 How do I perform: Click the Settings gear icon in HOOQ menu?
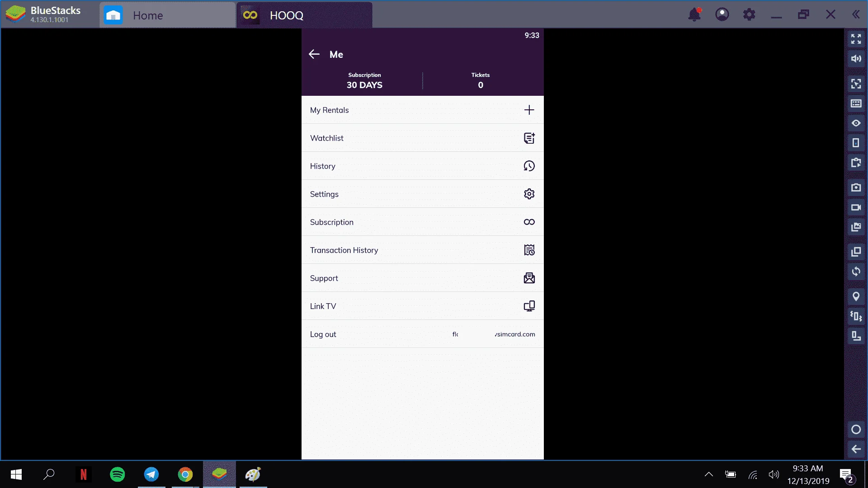pyautogui.click(x=529, y=194)
